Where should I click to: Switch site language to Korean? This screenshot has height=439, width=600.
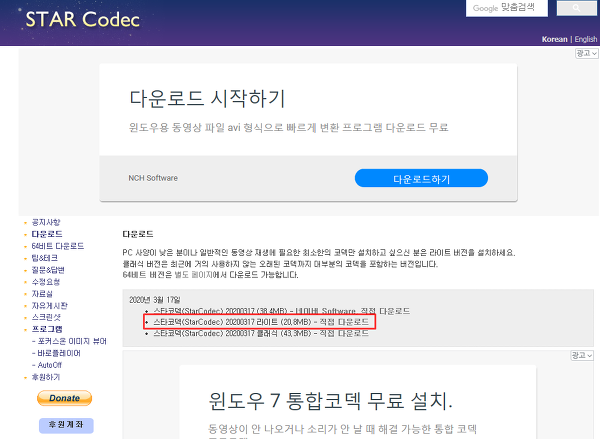tap(554, 39)
